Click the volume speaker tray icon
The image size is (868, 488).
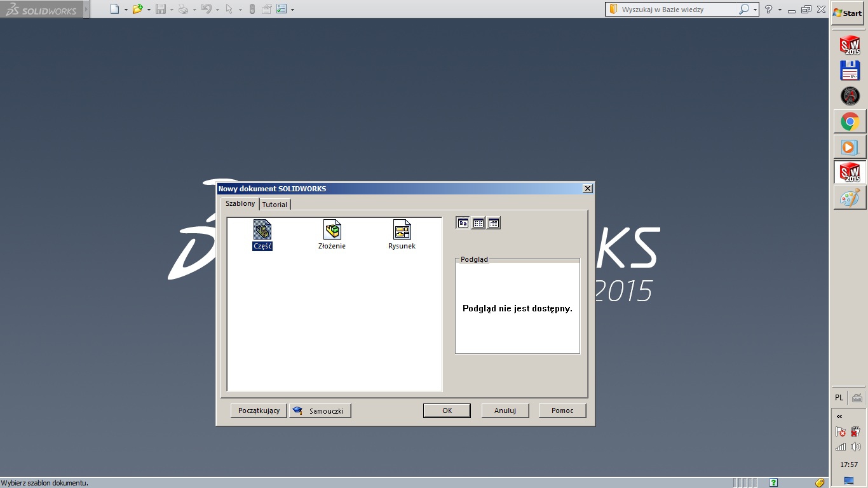pos(855,447)
